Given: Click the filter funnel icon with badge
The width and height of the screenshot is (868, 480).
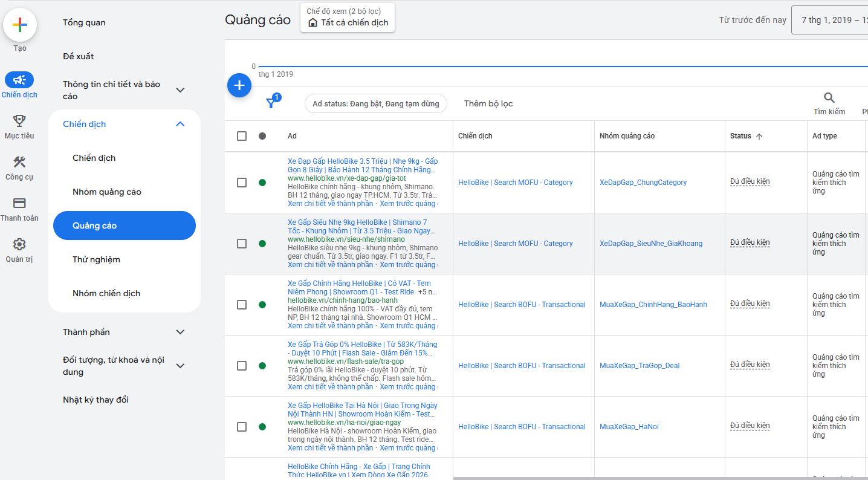Looking at the screenshot, I should click(x=272, y=102).
